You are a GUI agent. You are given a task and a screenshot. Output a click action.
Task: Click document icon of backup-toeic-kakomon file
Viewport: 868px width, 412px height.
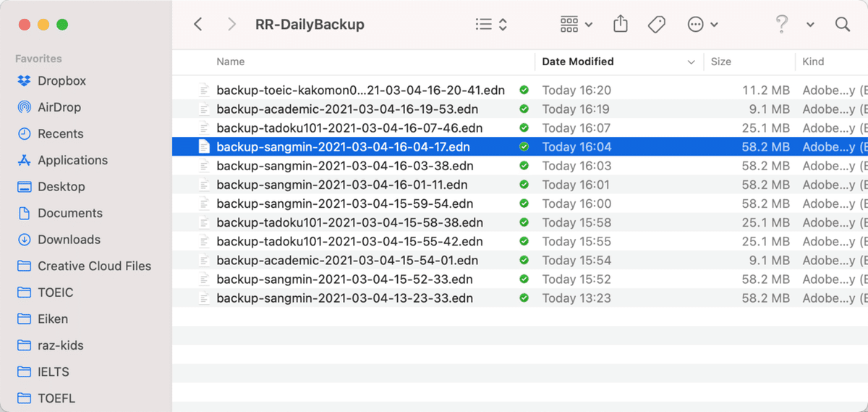point(204,91)
